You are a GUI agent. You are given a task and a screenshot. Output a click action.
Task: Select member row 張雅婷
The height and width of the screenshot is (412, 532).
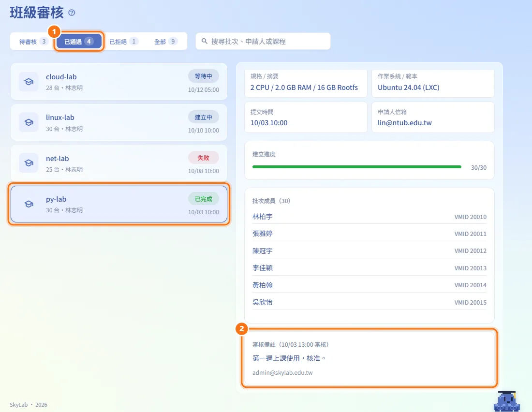[x=369, y=234]
